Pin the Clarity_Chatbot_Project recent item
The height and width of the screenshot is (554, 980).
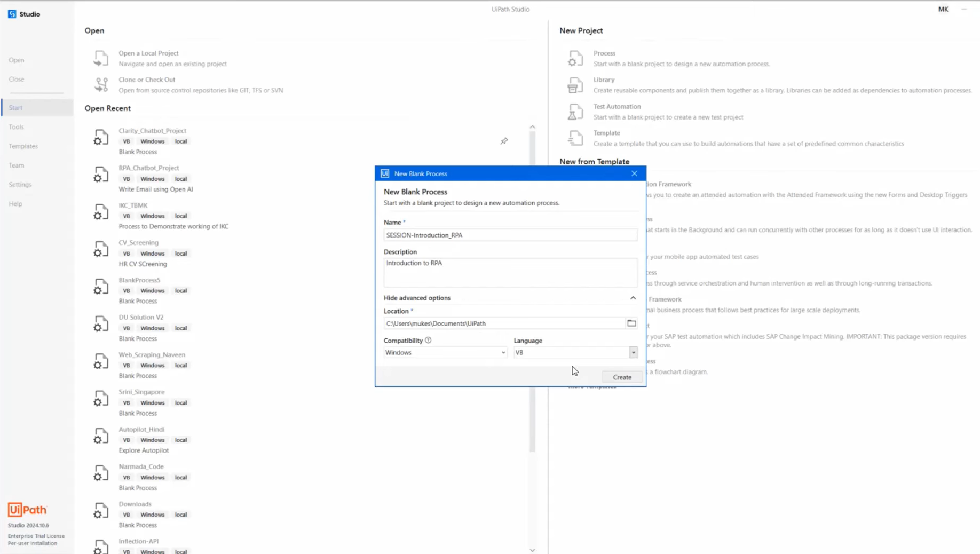pos(504,141)
